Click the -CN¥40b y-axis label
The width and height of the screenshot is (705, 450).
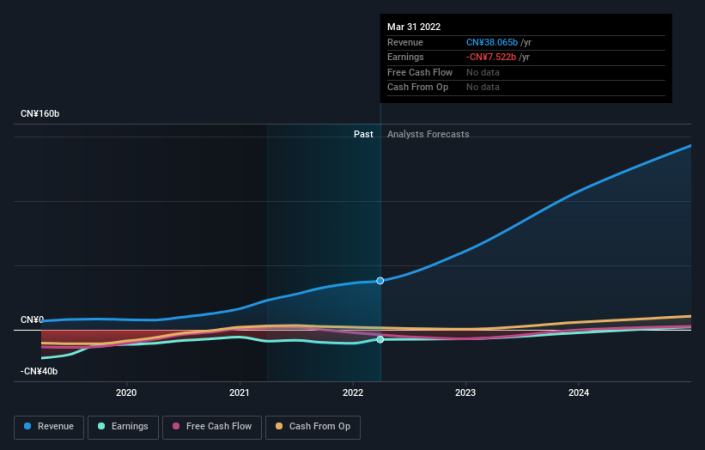pos(39,371)
